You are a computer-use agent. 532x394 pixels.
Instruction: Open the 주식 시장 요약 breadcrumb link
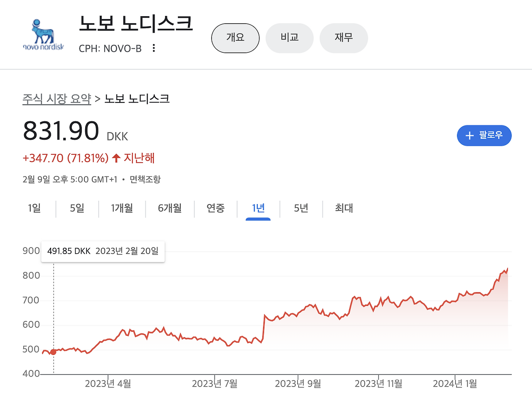[x=57, y=99]
